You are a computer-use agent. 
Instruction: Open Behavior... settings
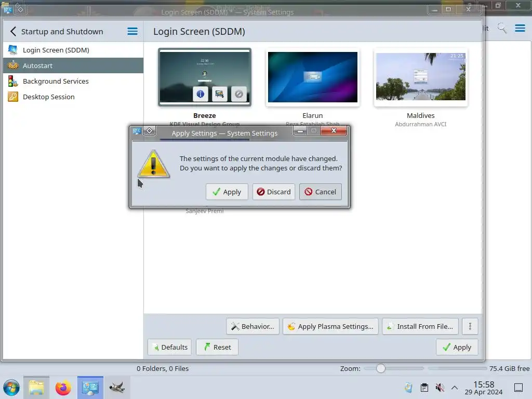pos(253,326)
